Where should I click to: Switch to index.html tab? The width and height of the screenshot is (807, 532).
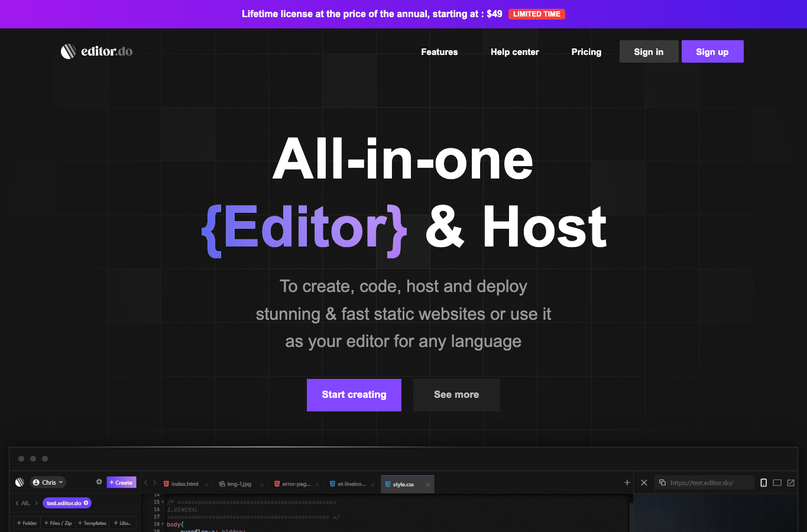tap(184, 484)
